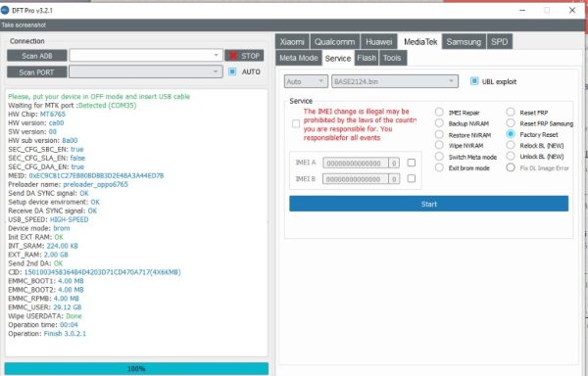Select Unlock BL (NEW) option
This screenshot has height=376, width=588.
511,156
